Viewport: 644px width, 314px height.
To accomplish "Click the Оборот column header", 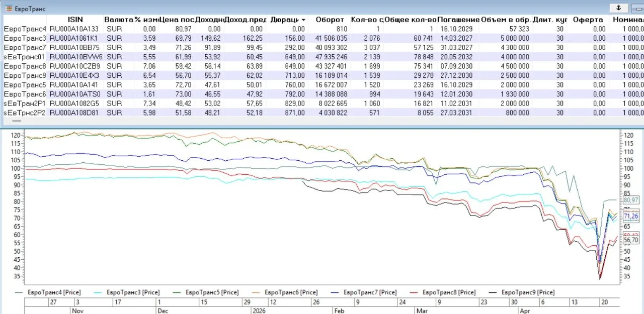I will 329,20.
